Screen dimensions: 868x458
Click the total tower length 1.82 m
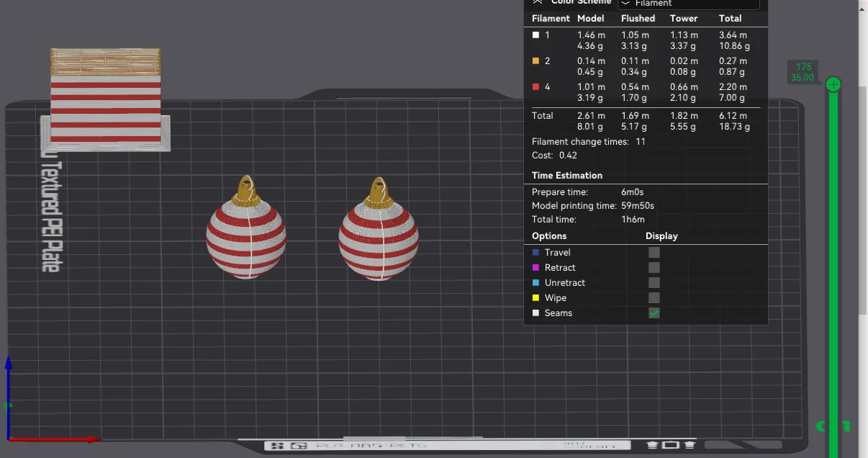click(x=684, y=116)
